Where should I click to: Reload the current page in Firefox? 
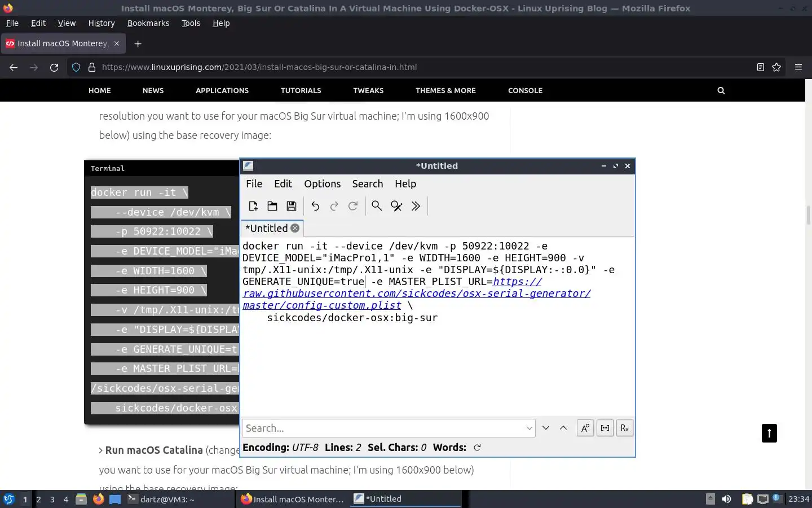coord(54,67)
